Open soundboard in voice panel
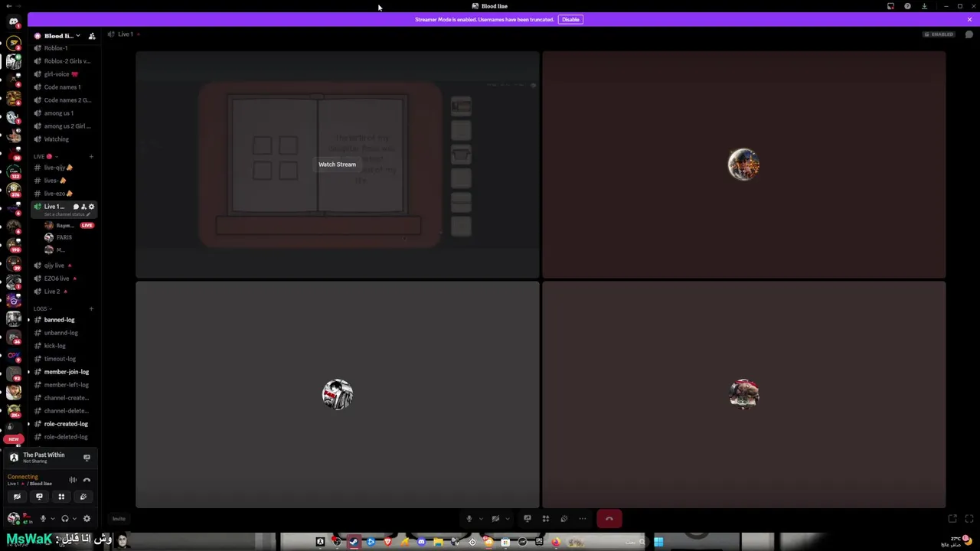This screenshot has height=551, width=980. point(83,497)
